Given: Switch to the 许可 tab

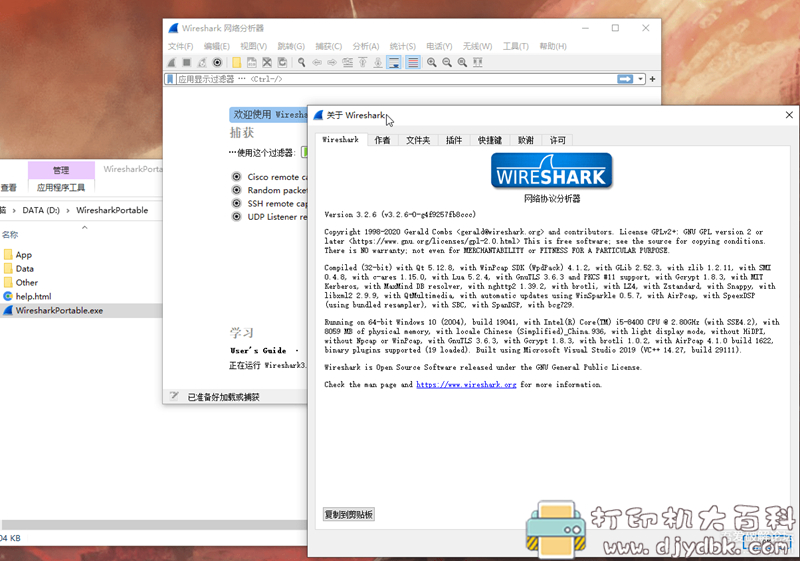Looking at the screenshot, I should point(558,140).
